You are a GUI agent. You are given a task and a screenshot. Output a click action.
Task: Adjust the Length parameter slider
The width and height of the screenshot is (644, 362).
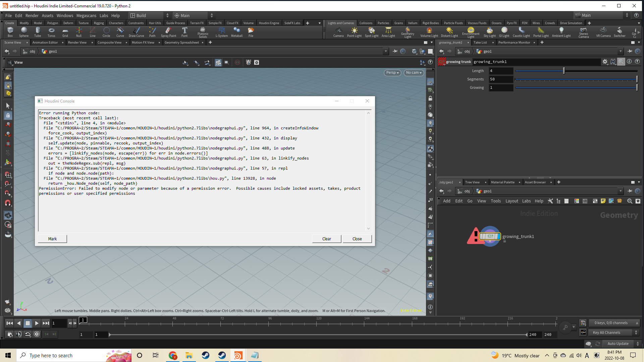(576, 71)
